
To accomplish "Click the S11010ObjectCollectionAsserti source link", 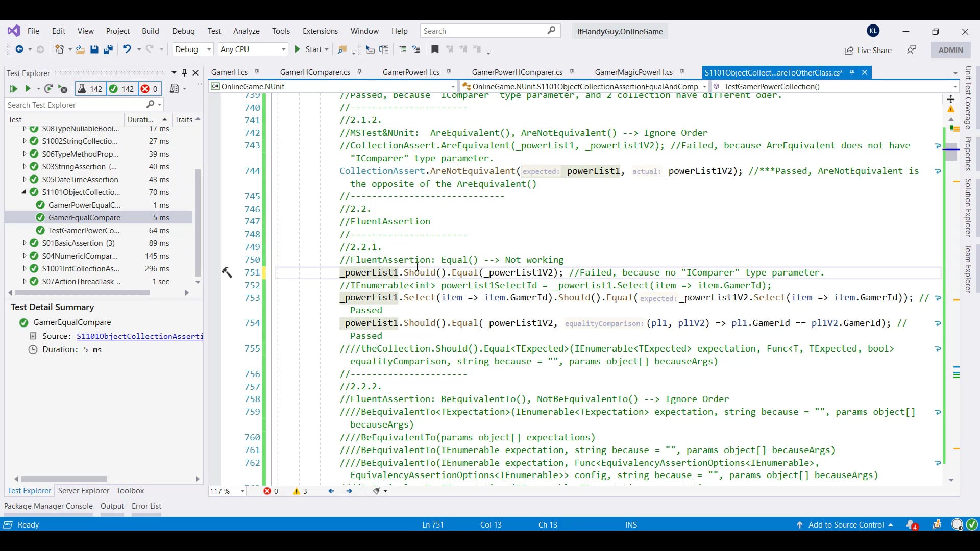I will (x=139, y=336).
